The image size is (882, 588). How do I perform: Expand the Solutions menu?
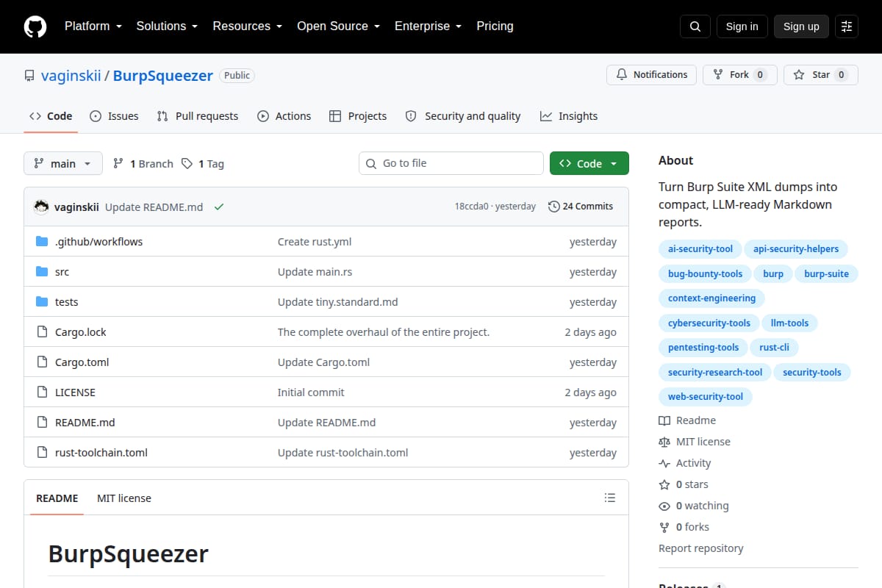point(167,26)
